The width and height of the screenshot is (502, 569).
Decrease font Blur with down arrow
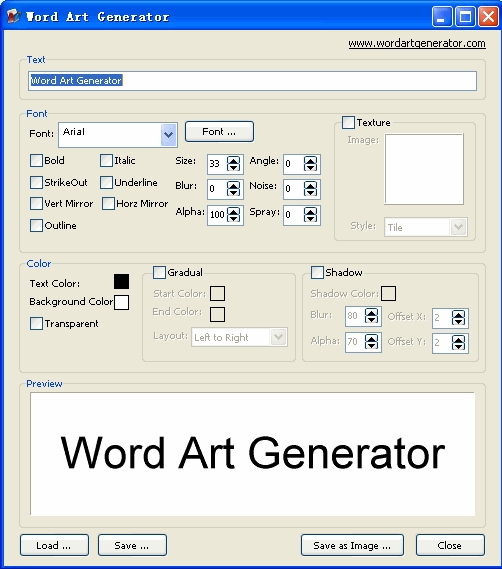tap(233, 193)
